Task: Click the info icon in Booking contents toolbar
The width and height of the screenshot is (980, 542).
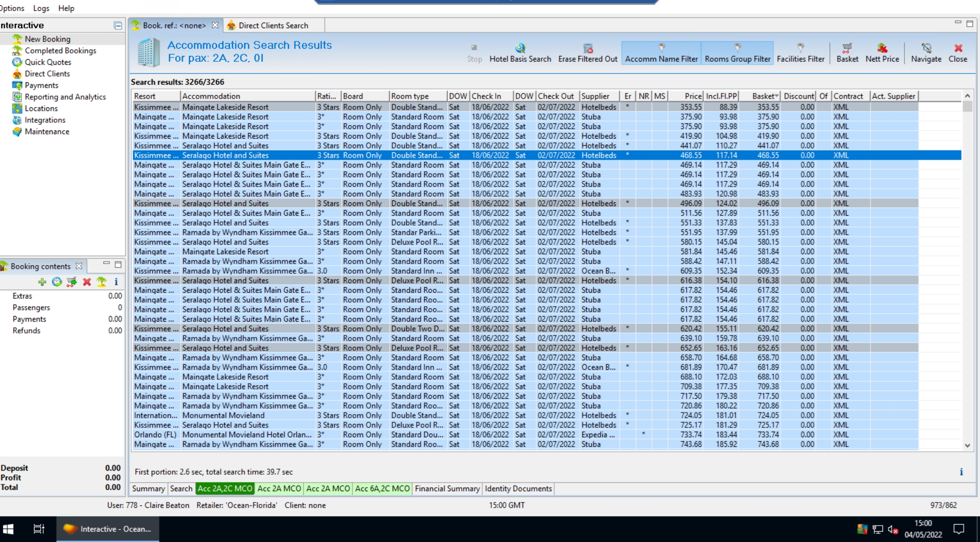Action: [116, 282]
